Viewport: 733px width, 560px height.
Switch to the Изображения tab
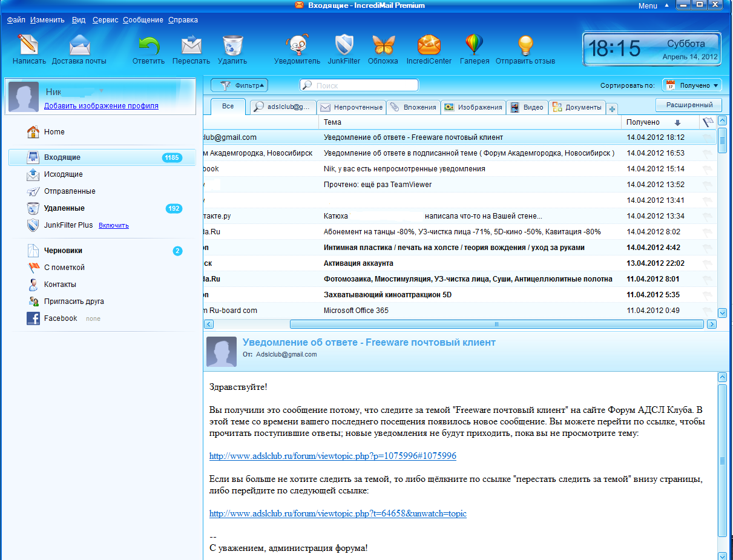tap(473, 107)
